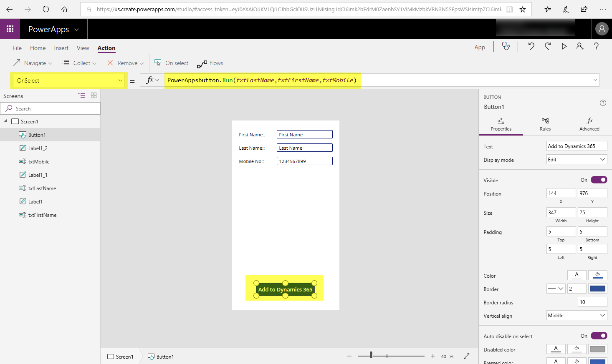Open browser reading view icon
The width and height of the screenshot is (612, 364).
[509, 9]
